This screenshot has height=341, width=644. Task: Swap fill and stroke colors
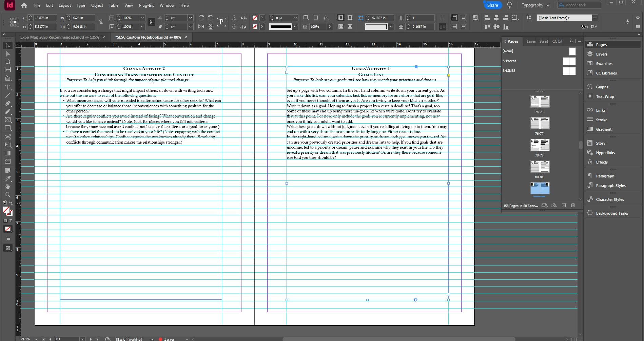pyautogui.click(x=11, y=203)
